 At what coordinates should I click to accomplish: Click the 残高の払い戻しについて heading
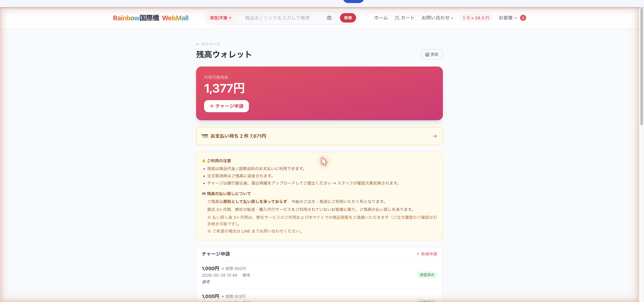click(x=229, y=194)
